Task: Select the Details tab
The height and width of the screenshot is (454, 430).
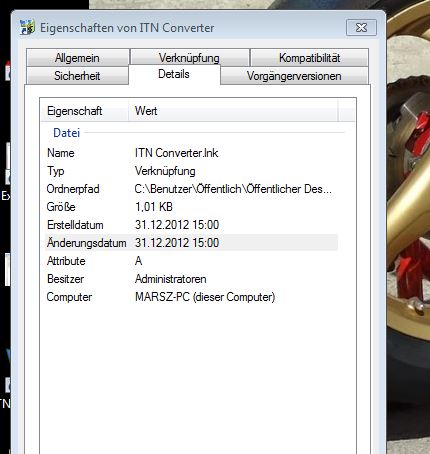Action: tap(174, 74)
